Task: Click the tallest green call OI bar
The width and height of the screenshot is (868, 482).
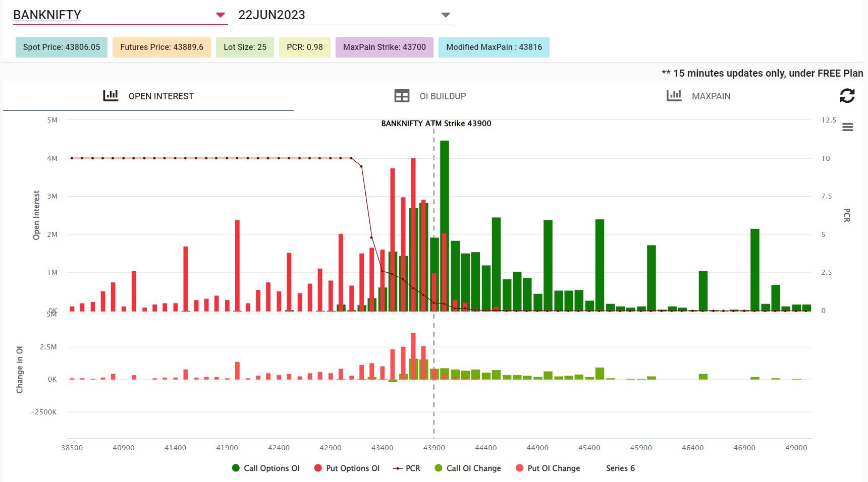Action: (445, 225)
